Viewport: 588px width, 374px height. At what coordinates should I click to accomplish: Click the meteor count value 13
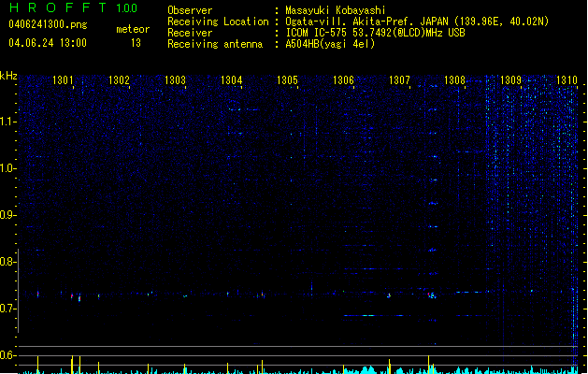136,43
